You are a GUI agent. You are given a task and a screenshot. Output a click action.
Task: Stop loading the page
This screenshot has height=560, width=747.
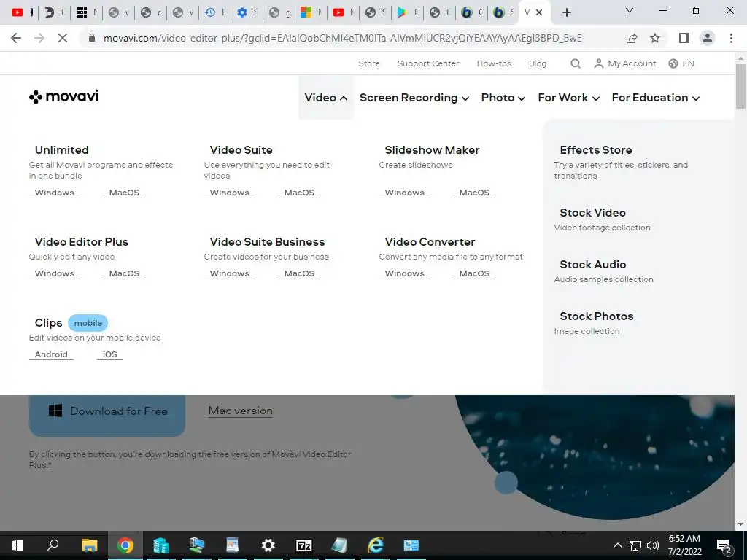click(63, 38)
